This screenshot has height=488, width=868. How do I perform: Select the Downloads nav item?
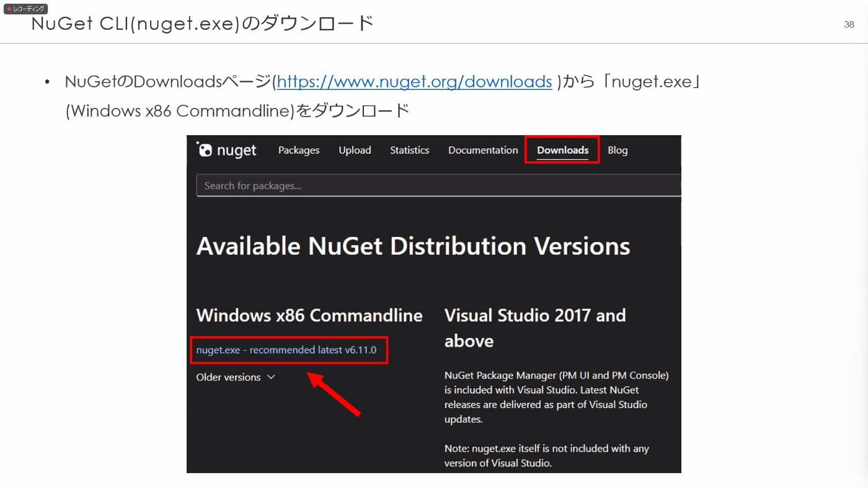(562, 150)
